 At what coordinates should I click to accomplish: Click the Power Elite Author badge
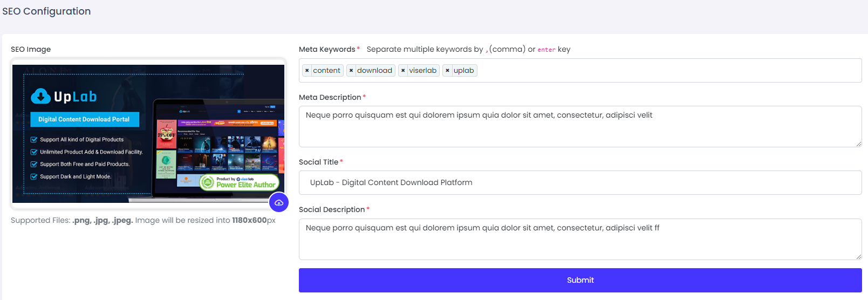click(x=240, y=182)
